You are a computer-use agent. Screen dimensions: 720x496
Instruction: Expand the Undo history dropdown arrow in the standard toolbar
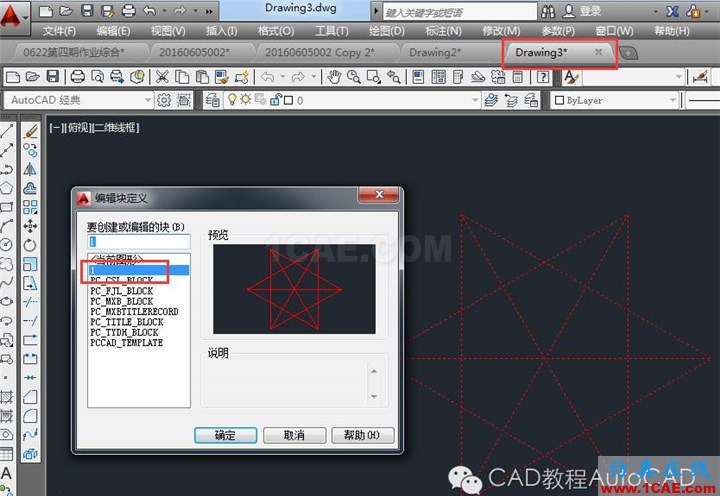click(283, 77)
